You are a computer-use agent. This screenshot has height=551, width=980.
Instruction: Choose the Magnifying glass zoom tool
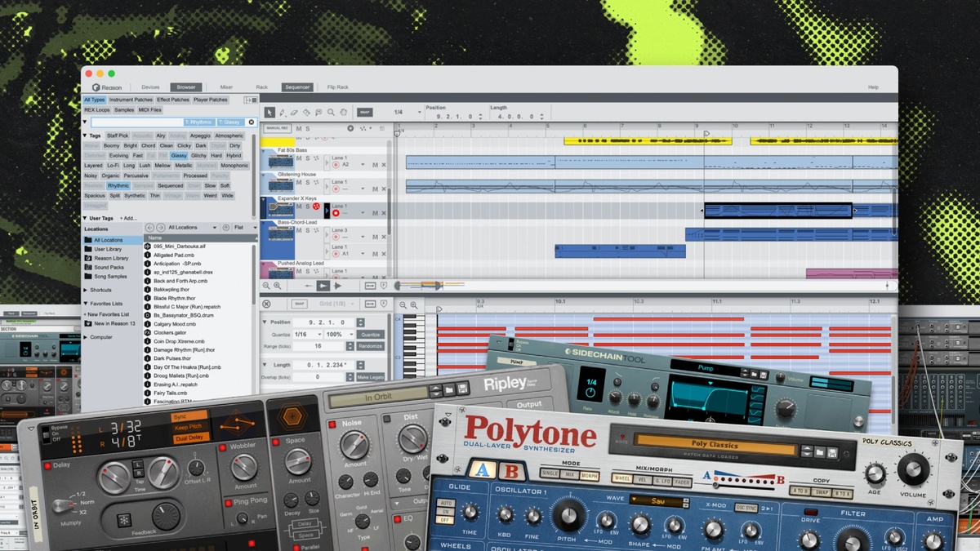332,112
